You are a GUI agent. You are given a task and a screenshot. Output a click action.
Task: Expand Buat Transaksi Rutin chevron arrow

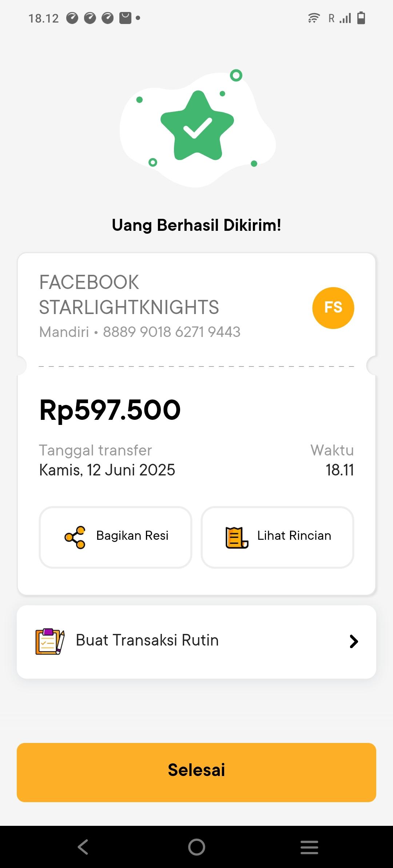(x=354, y=642)
